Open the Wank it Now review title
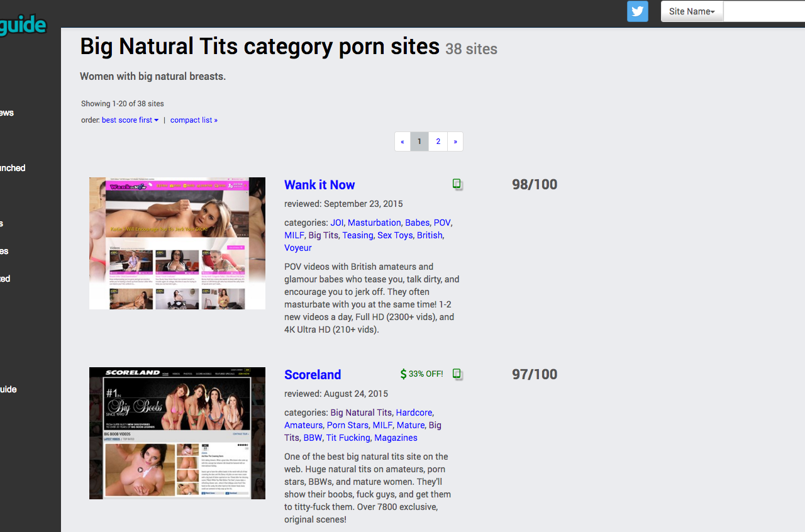Viewport: 805px width, 532px height. (x=319, y=185)
